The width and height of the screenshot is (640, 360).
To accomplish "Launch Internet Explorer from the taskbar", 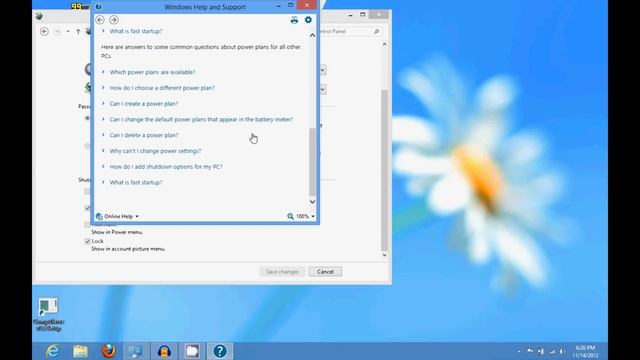I will coord(53,351).
